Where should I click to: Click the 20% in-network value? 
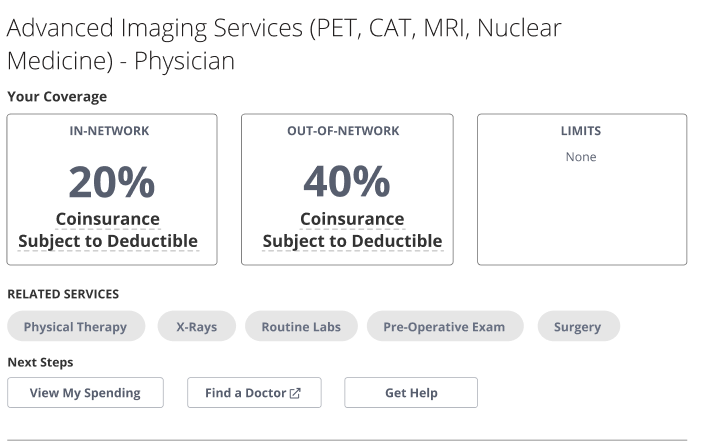pyautogui.click(x=111, y=182)
